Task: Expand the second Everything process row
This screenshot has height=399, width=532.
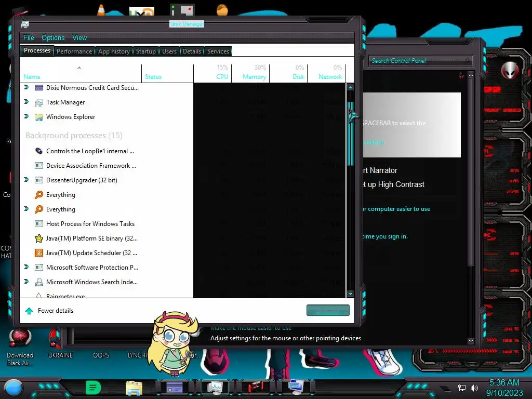Action: [x=26, y=209]
